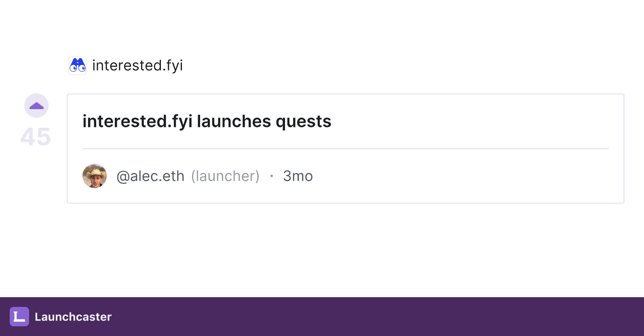Select the launch card's empty area

pos(465,176)
